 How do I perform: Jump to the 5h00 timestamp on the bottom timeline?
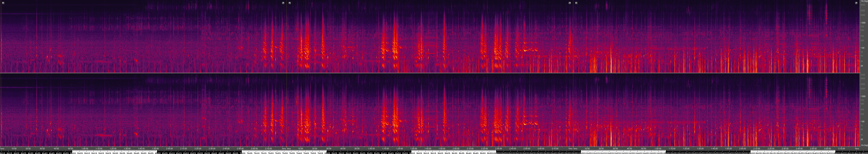pos(73,153)
